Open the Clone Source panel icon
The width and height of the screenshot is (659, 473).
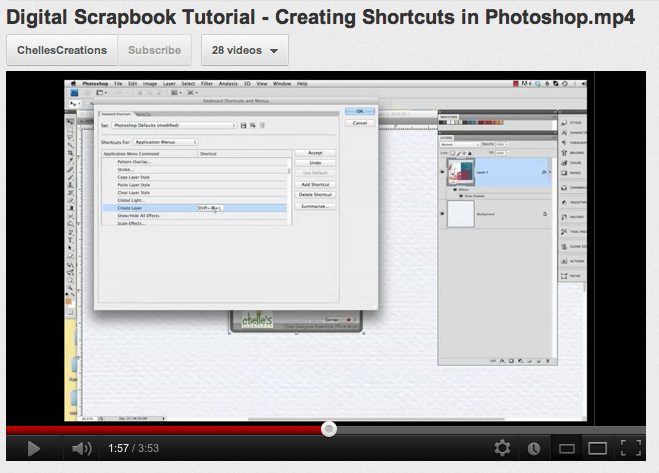pyautogui.click(x=564, y=246)
